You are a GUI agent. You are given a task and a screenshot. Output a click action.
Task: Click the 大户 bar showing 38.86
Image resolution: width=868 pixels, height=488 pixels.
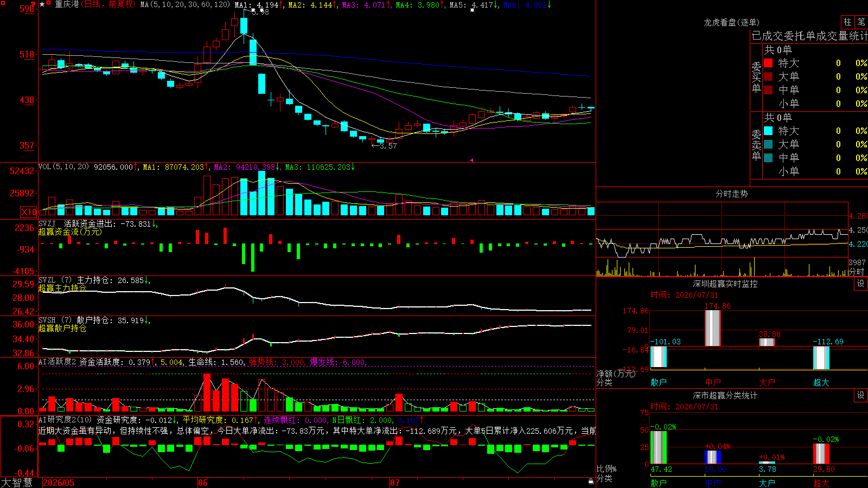[x=767, y=342]
